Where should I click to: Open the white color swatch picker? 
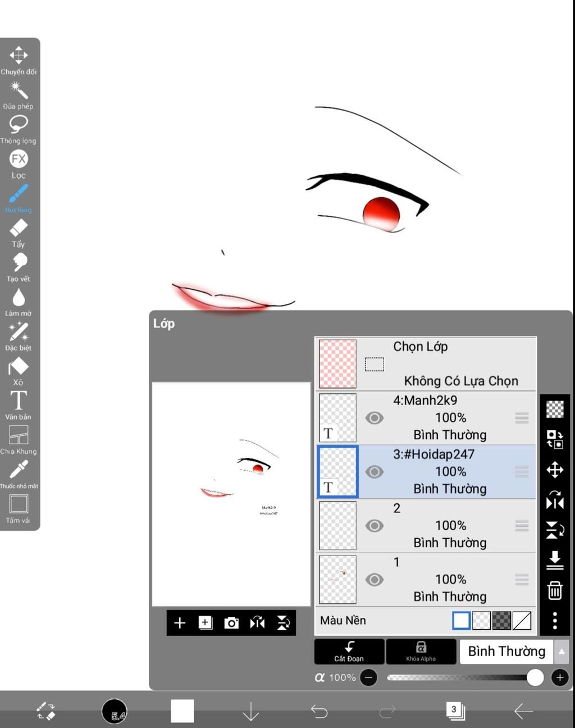pyautogui.click(x=182, y=711)
